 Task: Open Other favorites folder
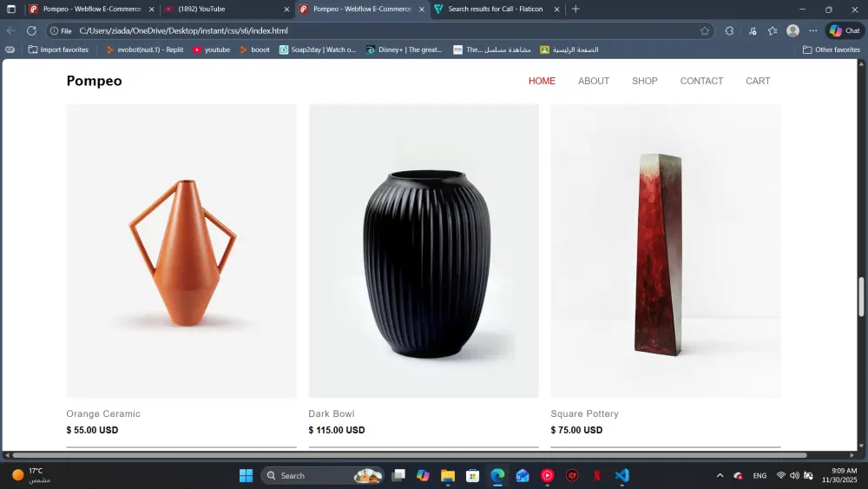pos(832,50)
